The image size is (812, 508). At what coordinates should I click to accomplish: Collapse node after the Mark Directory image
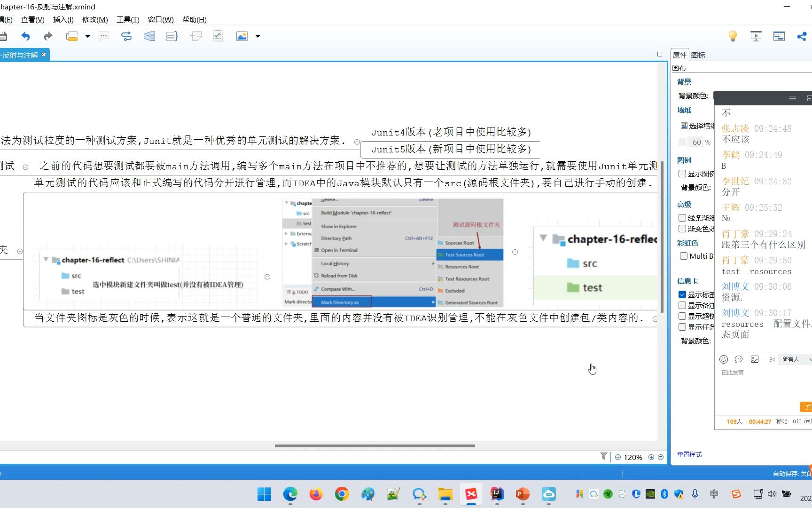(515, 252)
